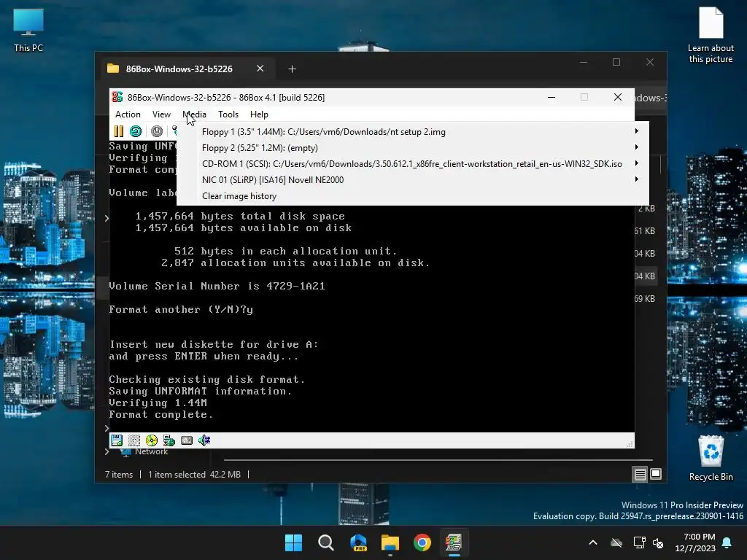The height and width of the screenshot is (560, 747).
Task: Expand the Floppy 2 submenu arrow
Action: pos(636,147)
